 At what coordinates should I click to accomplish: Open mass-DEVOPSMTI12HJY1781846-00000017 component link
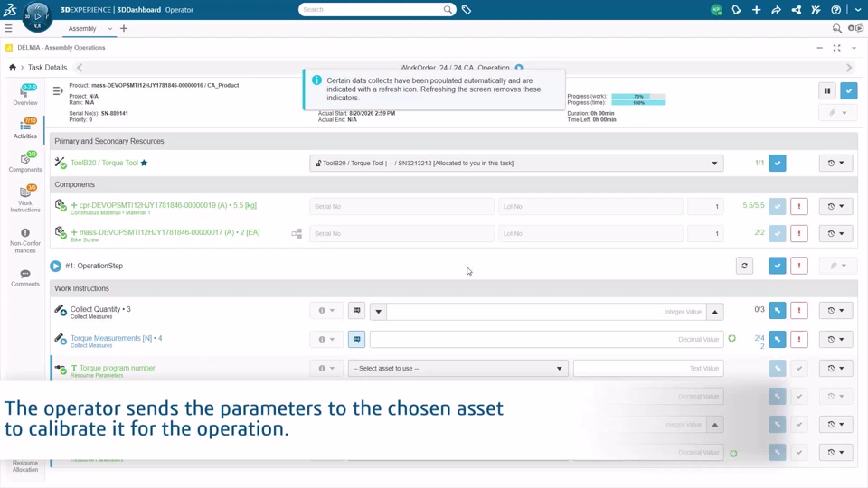169,232
